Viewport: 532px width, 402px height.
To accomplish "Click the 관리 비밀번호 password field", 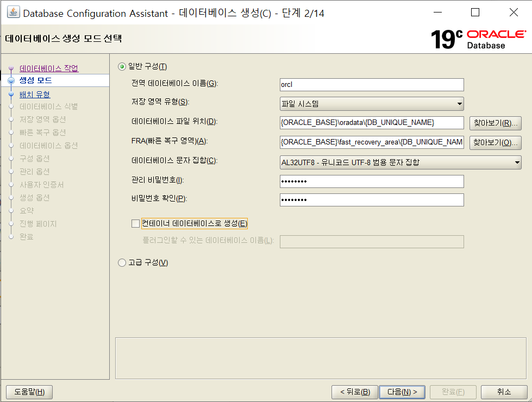I will (x=372, y=181).
